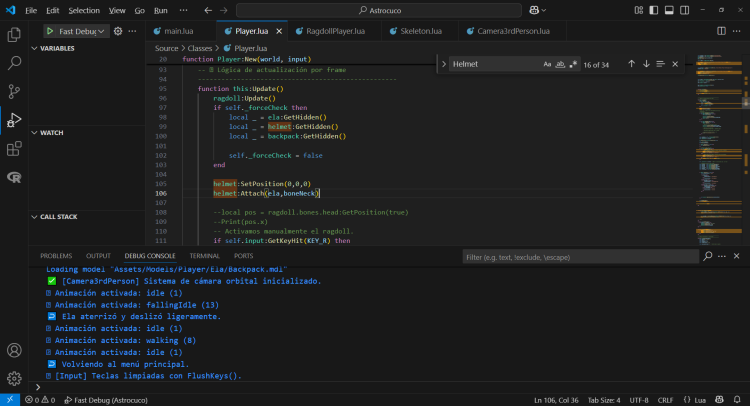Open launch.json with the gear icon
This screenshot has height=406, width=750.
click(118, 31)
